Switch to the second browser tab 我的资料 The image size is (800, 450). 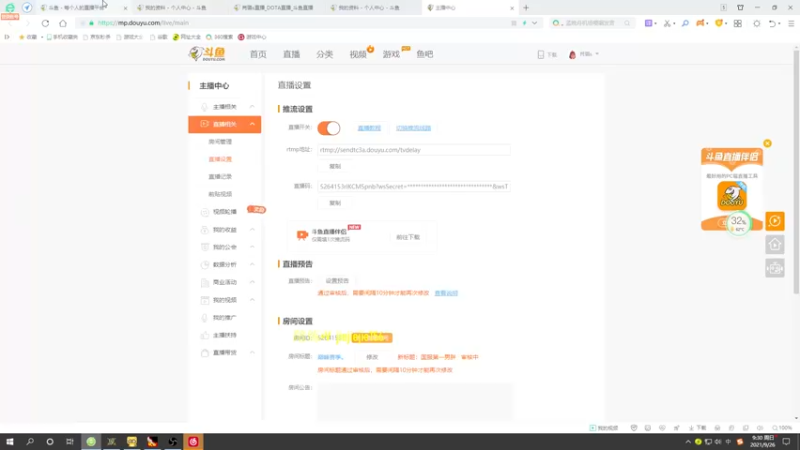[x=176, y=8]
